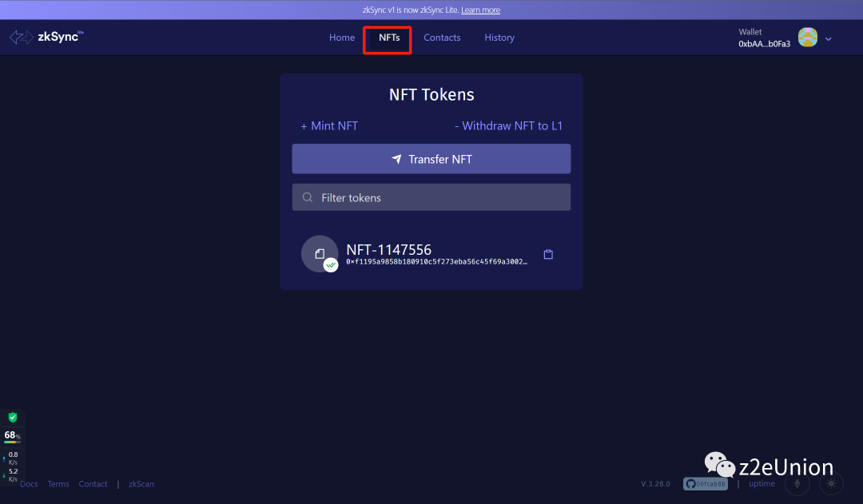Open the History tab
The height and width of the screenshot is (504, 863).
[x=499, y=38]
